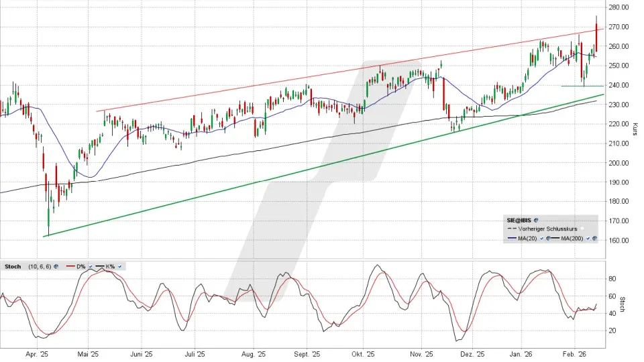Screen dimensions: 644x362
Task: Click the Juni '25 date label
Action: click(142, 354)
